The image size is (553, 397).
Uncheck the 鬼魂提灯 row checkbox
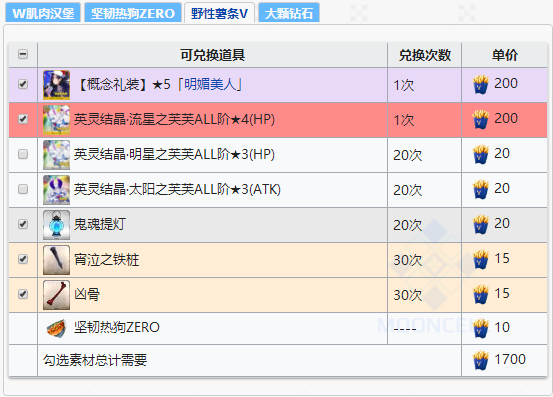(23, 224)
